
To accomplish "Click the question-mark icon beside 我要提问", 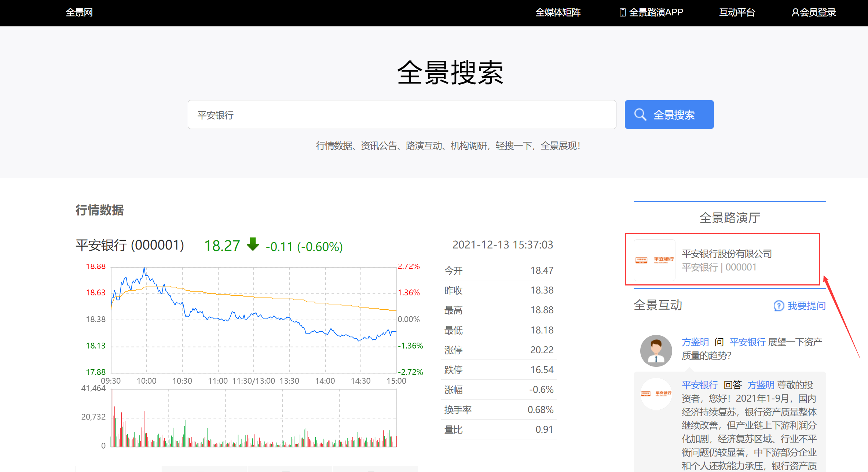I will coord(779,306).
